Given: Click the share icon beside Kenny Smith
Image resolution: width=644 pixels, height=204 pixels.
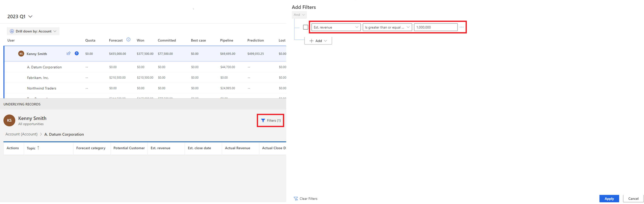Looking at the screenshot, I should point(68,53).
